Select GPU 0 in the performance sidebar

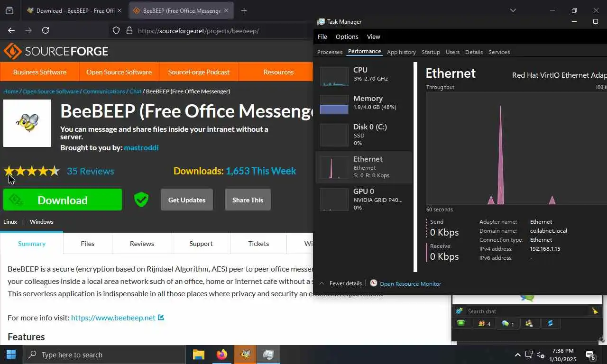point(364,199)
